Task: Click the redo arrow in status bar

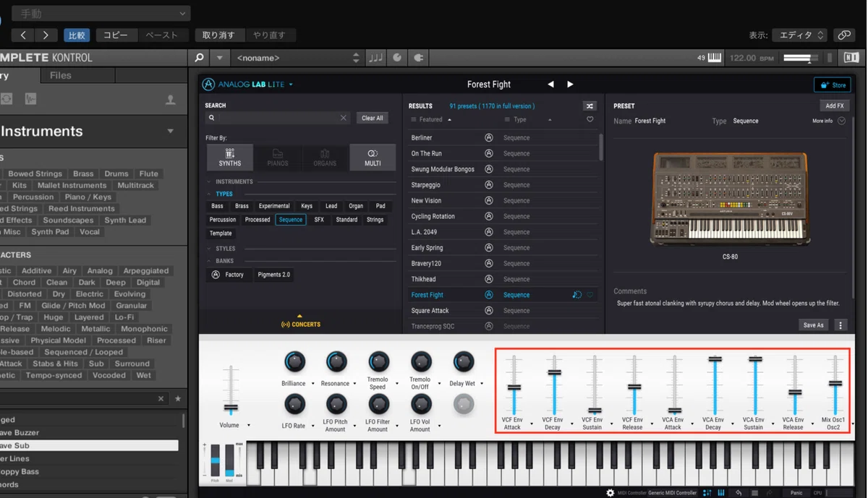Action: tap(769, 493)
